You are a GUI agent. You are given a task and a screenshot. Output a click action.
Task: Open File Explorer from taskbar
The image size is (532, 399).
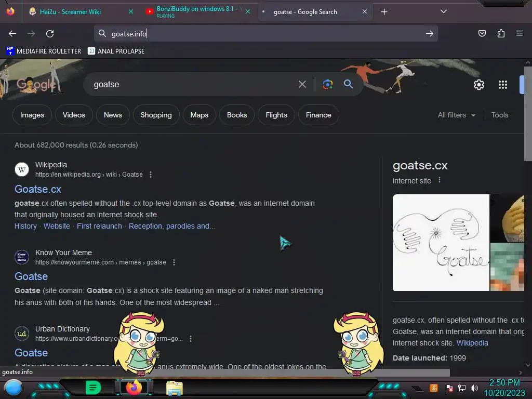175,388
